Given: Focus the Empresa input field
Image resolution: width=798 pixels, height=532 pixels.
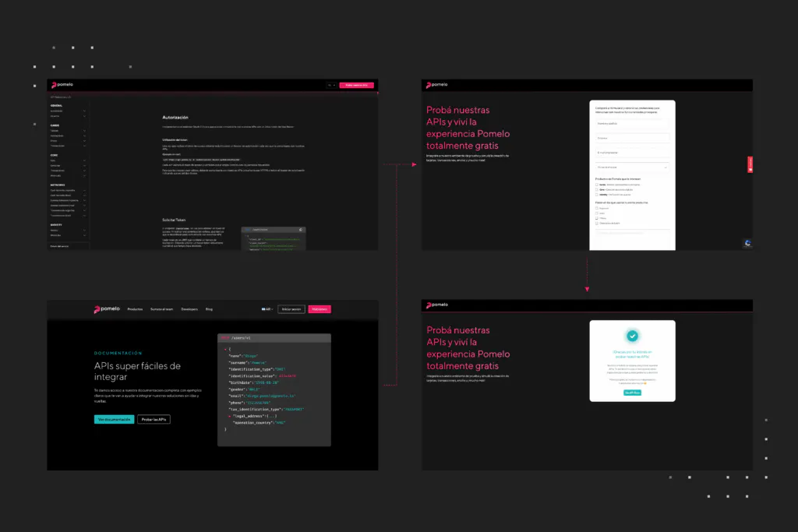Looking at the screenshot, I should tap(632, 139).
